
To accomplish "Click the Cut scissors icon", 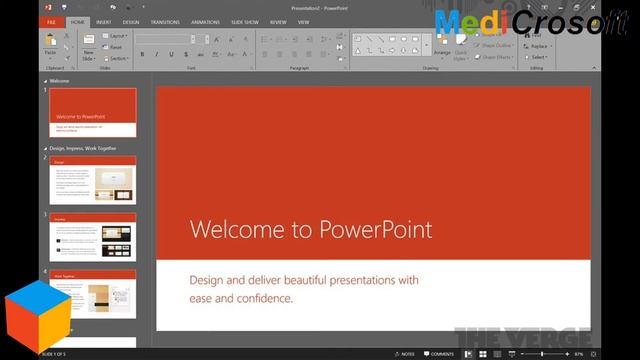I will (x=67, y=37).
